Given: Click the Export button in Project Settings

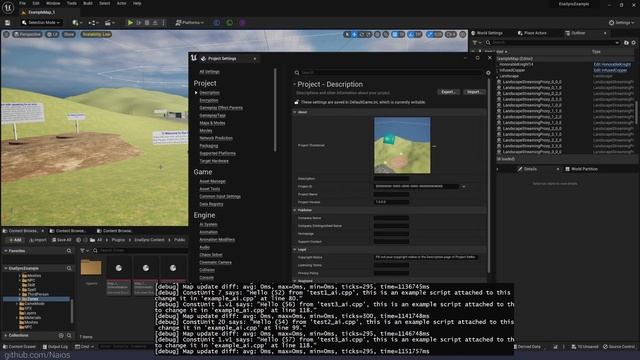Looking at the screenshot, I should point(448,92).
